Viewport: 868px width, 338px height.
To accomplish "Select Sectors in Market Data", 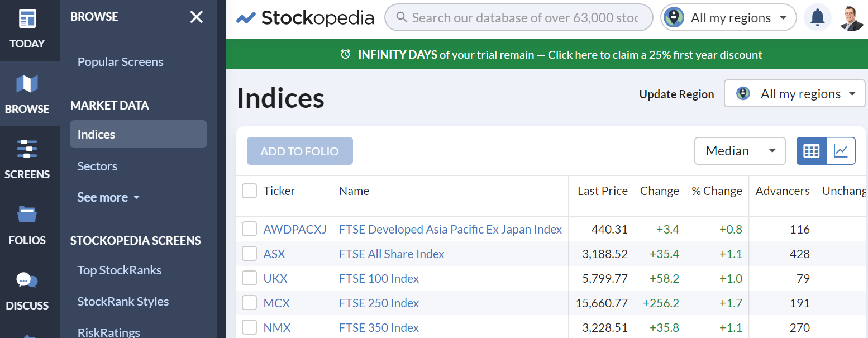I will (97, 166).
